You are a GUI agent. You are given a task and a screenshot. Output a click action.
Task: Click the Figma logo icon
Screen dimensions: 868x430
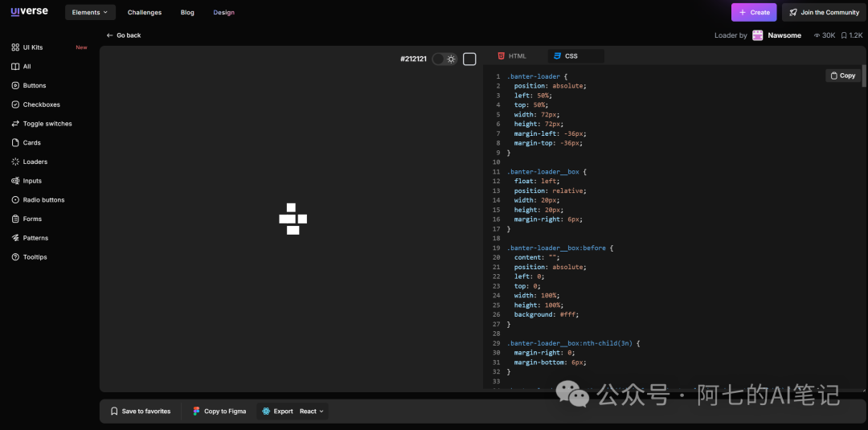(x=196, y=412)
